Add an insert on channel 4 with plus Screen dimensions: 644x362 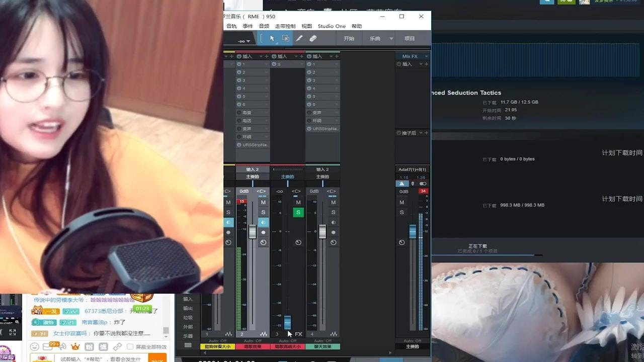[337, 56]
